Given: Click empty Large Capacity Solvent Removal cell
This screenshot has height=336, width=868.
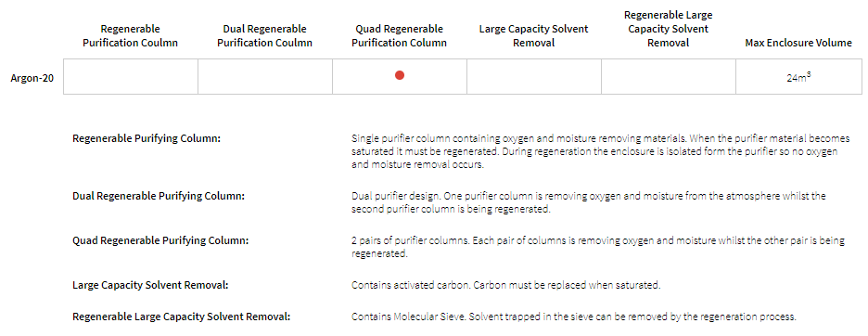Looking at the screenshot, I should 534,76.
